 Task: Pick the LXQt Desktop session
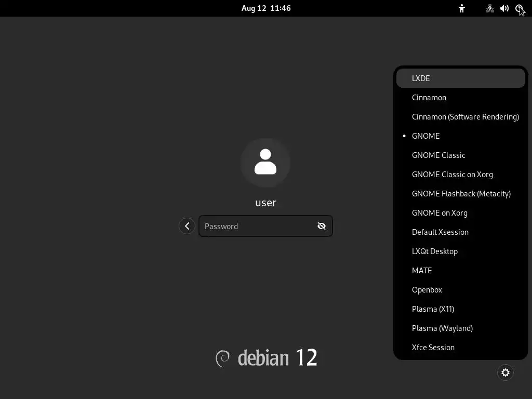point(460,251)
